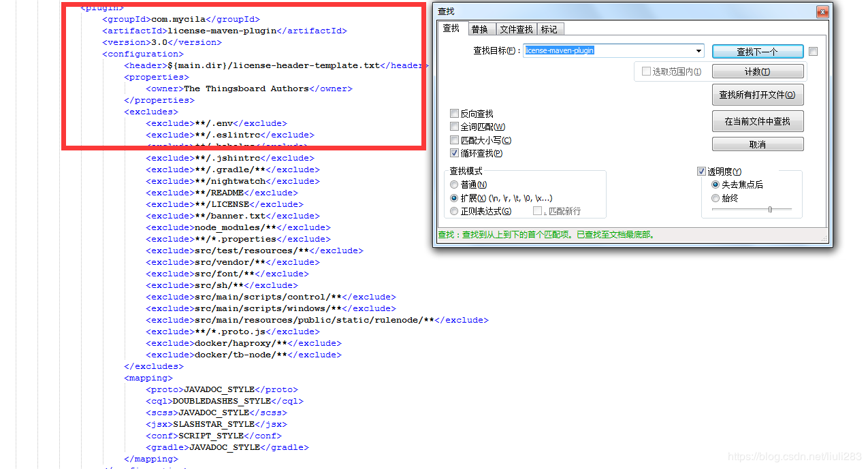Open the 标记 tab
Viewport: 868px width, 469px height.
(549, 29)
